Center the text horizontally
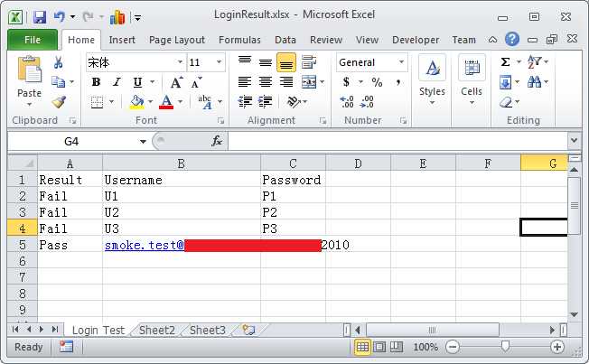This screenshot has width=589, height=364. point(266,81)
